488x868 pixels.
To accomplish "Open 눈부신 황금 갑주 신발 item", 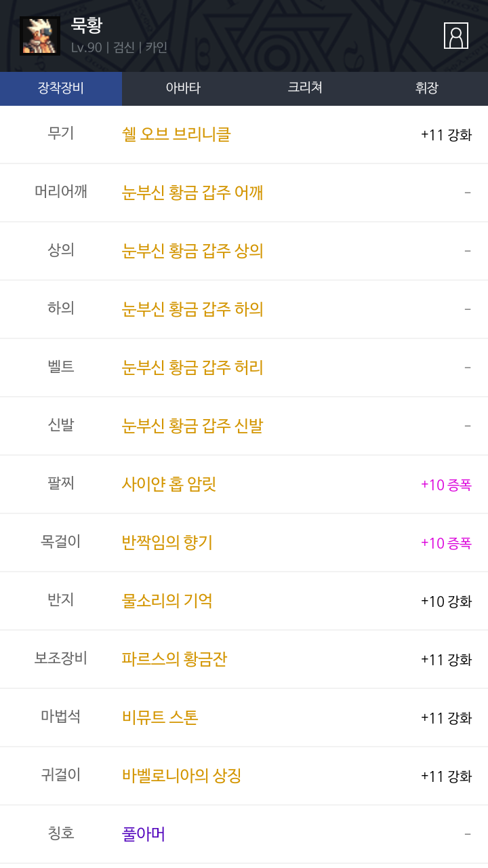I will (x=192, y=426).
